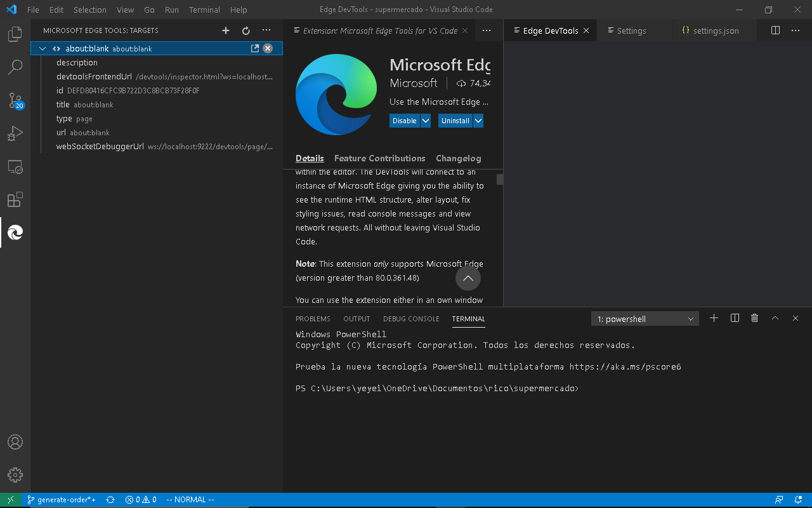
Task: Open the Explorer view in activity bar
Action: tap(15, 34)
